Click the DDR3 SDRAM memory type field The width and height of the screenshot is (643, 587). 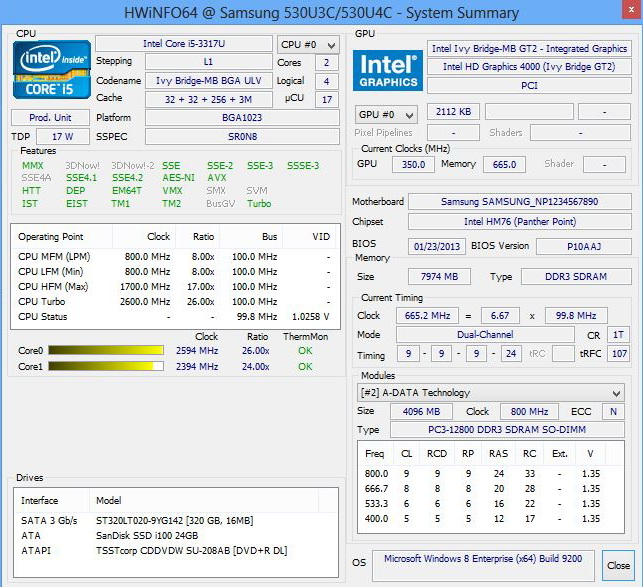pos(576,276)
